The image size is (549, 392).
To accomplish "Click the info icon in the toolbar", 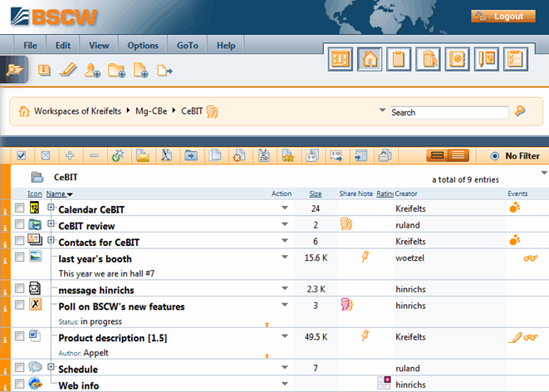I will [44, 70].
